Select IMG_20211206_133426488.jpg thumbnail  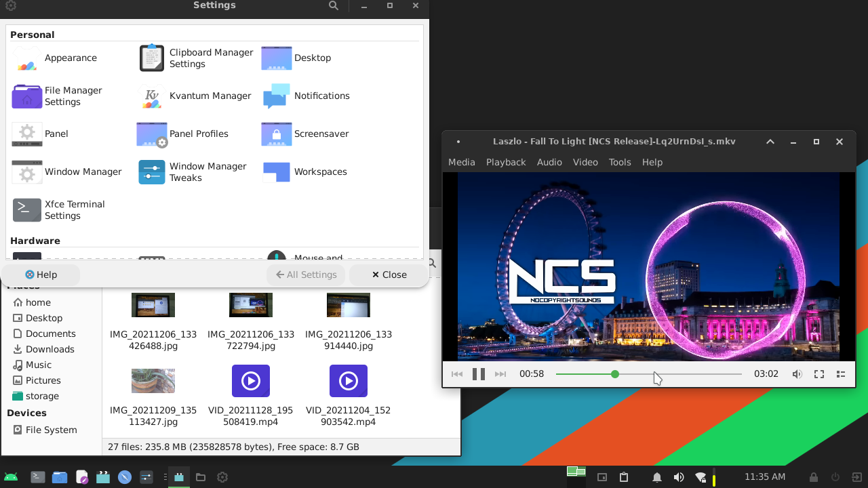click(x=153, y=305)
